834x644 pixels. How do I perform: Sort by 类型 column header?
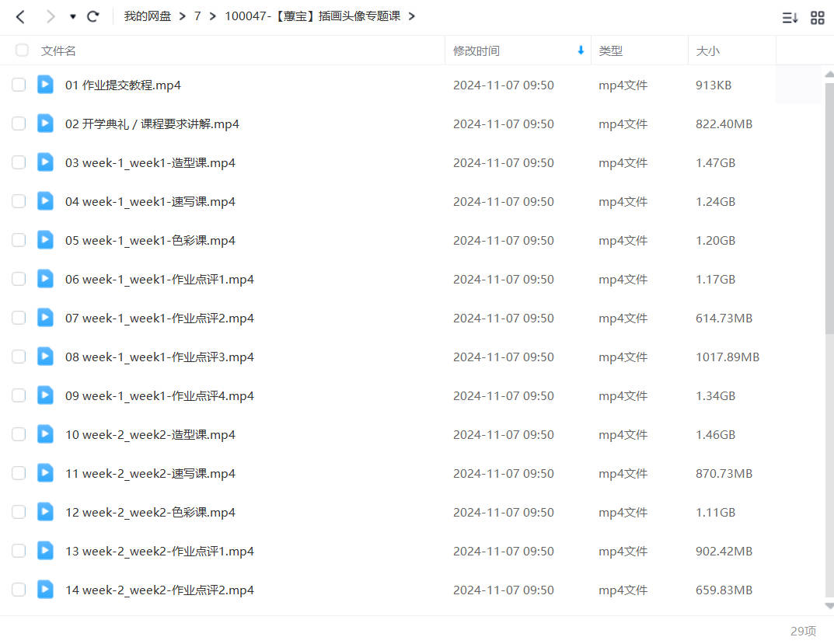point(611,51)
